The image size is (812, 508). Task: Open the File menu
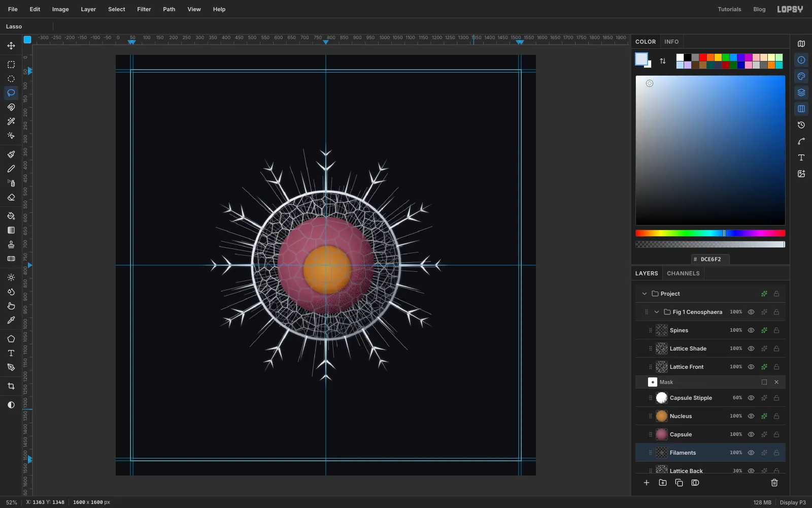pos(13,9)
